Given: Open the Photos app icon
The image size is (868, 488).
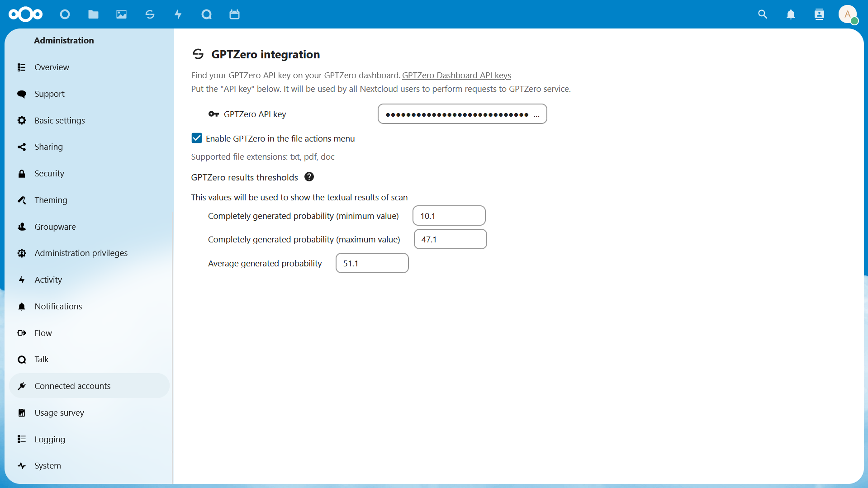Looking at the screenshot, I should (x=121, y=14).
